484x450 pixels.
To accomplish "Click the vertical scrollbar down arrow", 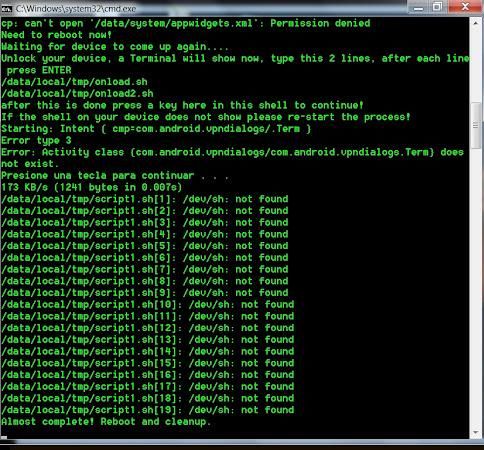I will click(476, 433).
